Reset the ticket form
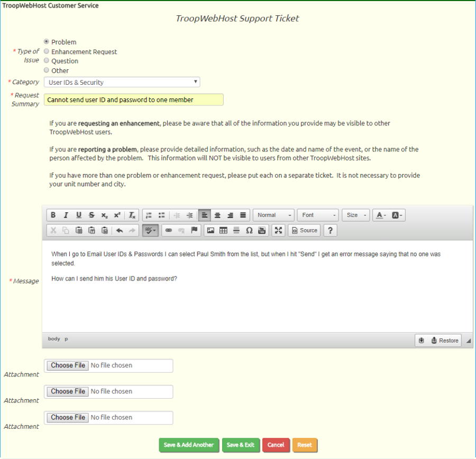476x459 pixels. 305,445
